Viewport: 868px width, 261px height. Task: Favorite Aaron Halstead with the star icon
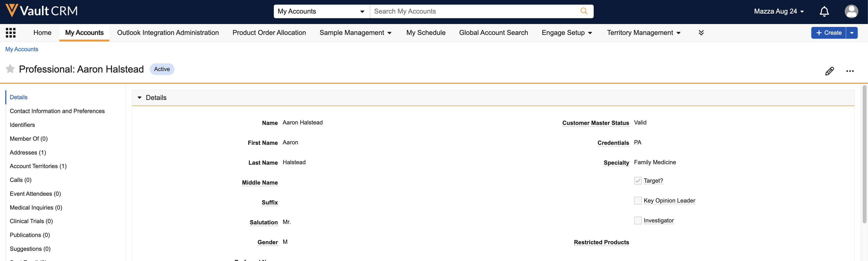point(10,69)
